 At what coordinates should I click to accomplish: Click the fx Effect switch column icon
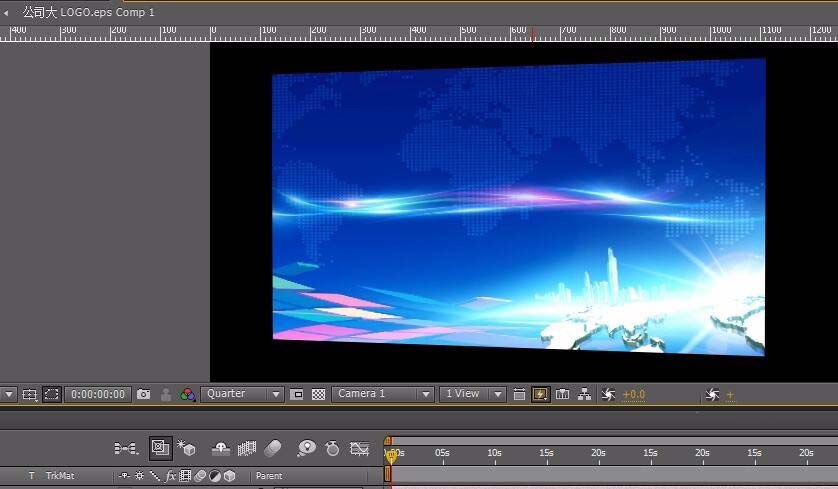point(170,475)
